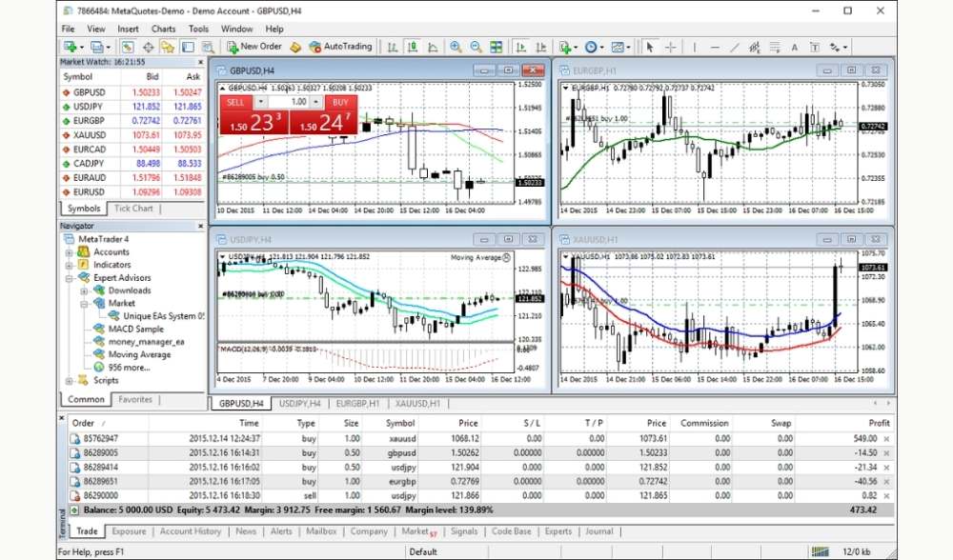
Task: Click the New Order button
Action: [x=254, y=47]
